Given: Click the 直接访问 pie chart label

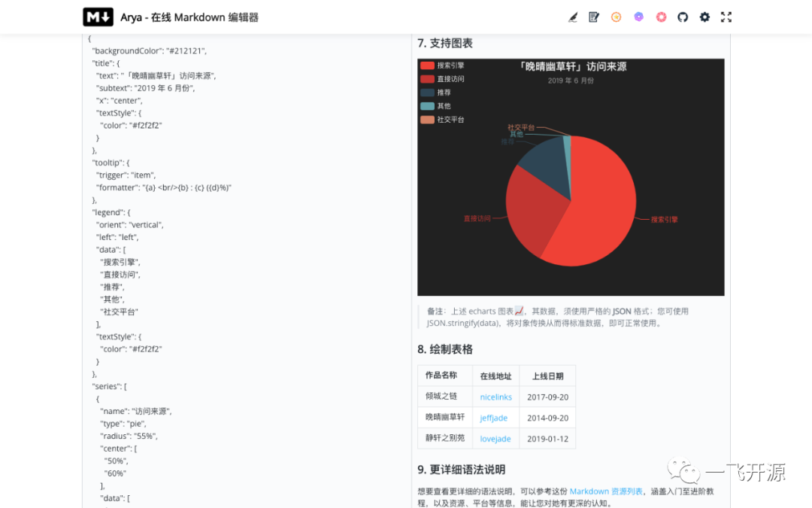Looking at the screenshot, I should [x=477, y=218].
